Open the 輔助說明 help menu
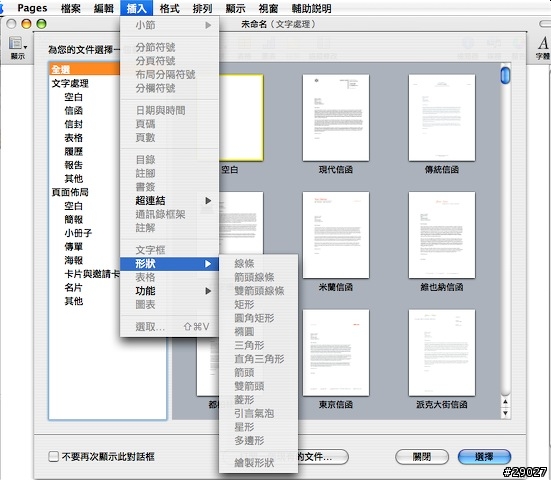Viewport: 551px width, 480px height. [312, 8]
